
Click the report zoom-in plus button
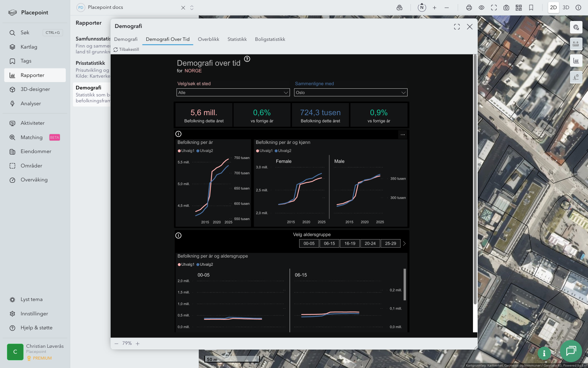point(138,344)
